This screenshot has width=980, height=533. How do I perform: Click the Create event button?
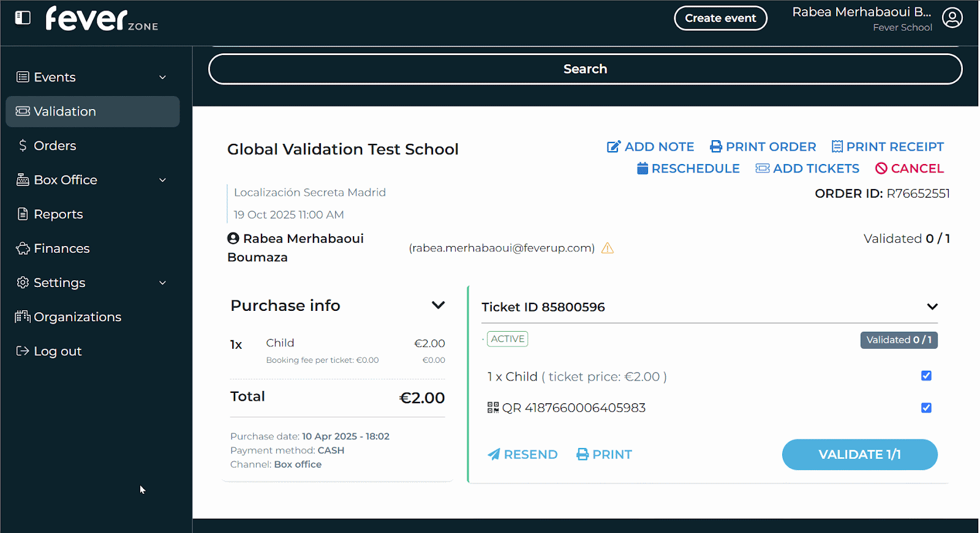coord(720,18)
